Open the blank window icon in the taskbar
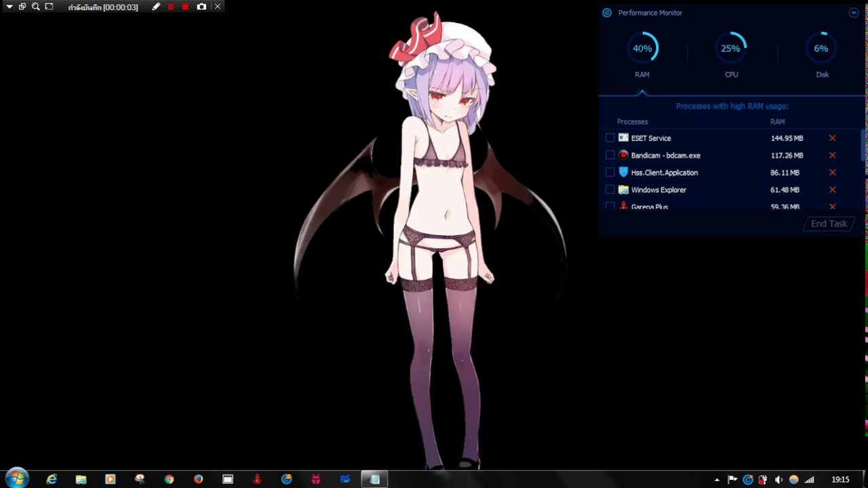Image resolution: width=868 pixels, height=488 pixels. click(x=228, y=479)
